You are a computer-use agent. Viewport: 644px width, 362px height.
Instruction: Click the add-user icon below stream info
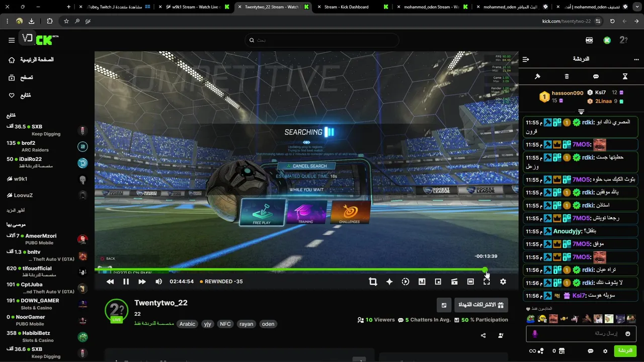pos(501,335)
